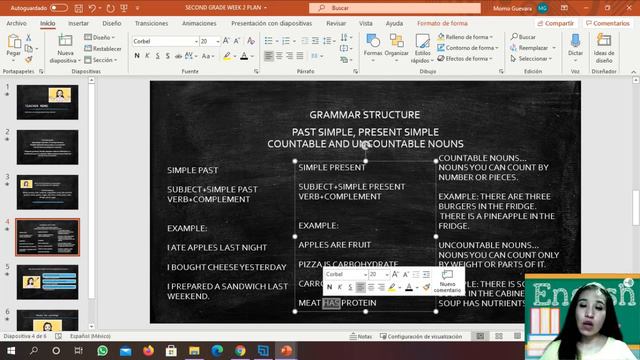Screen dimensions: 640x360
Task: Click Configuración de visualización in status bar
Action: point(421,336)
